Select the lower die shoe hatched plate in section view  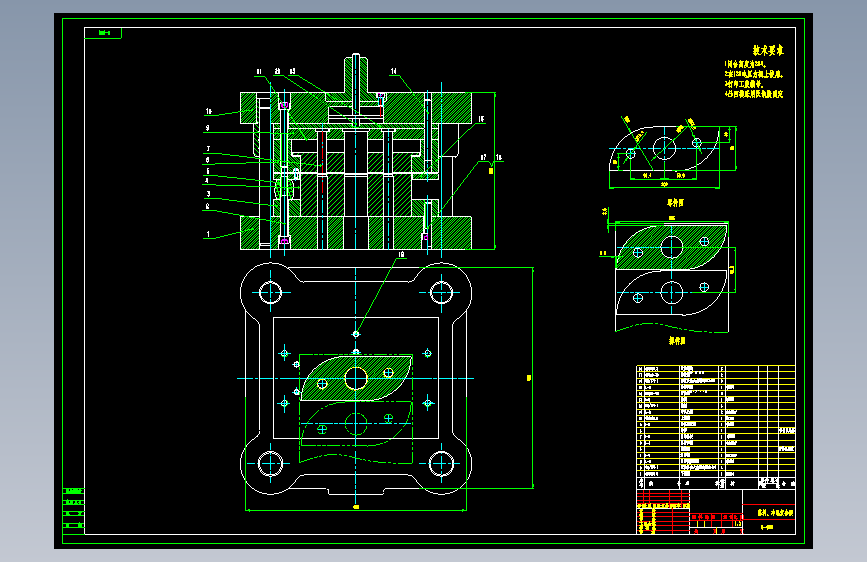click(356, 233)
